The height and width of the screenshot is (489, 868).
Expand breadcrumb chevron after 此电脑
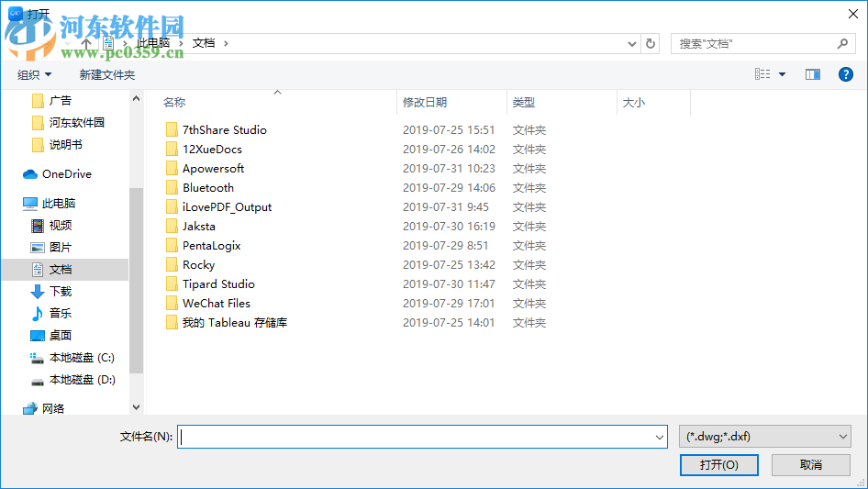[181, 43]
